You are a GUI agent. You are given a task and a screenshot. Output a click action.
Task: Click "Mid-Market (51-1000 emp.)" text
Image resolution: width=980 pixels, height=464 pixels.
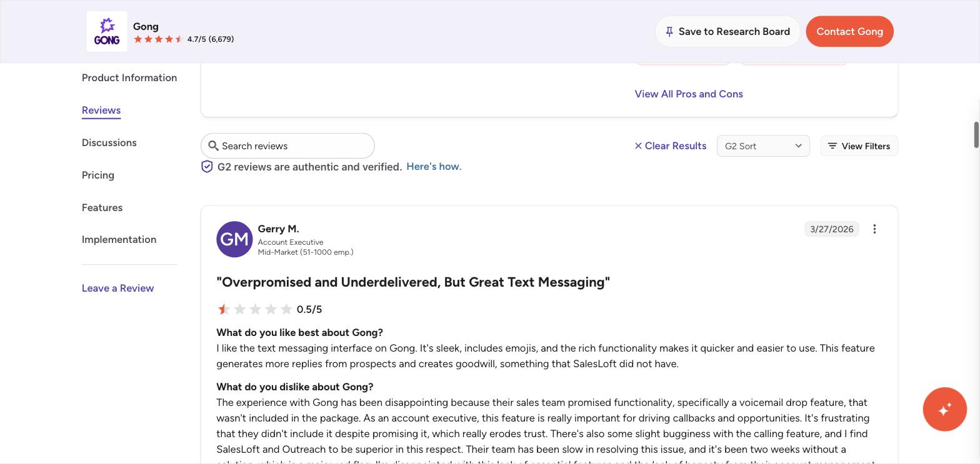[306, 252]
